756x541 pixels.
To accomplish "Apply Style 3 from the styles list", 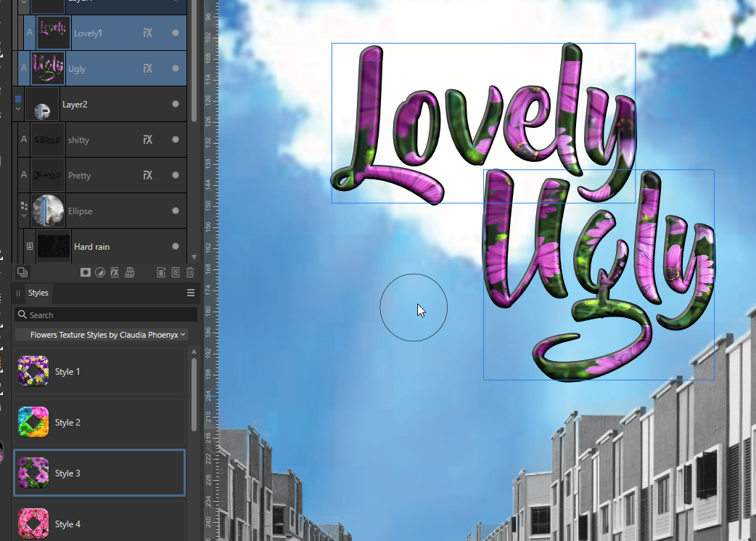I will (99, 473).
